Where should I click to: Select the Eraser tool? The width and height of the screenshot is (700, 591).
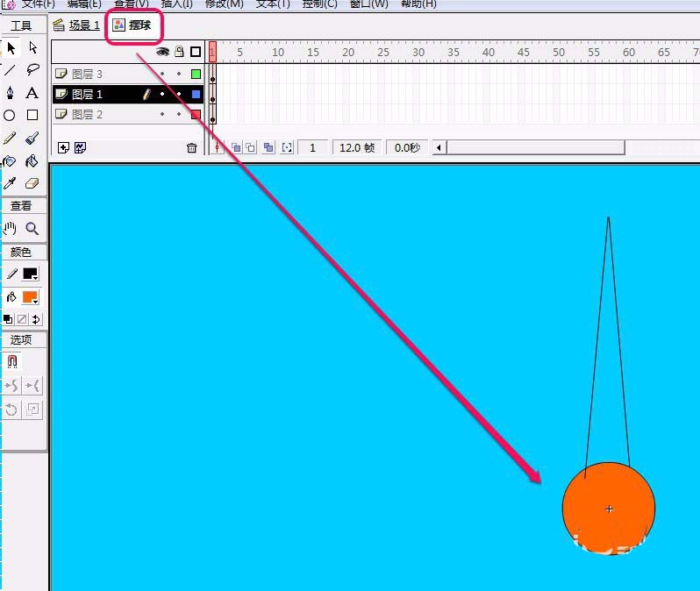pos(32,183)
